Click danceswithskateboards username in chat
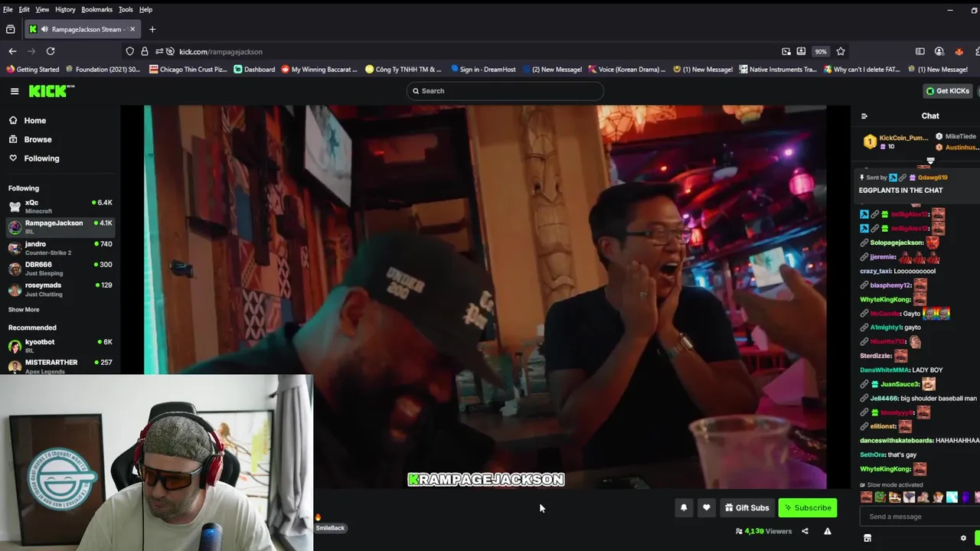Screen dimensions: 980x551 [x=897, y=441]
